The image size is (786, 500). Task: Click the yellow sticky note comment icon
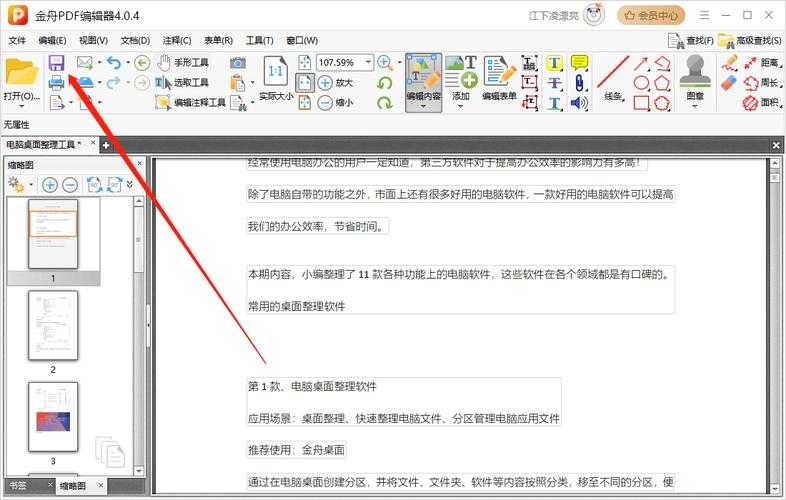click(579, 62)
